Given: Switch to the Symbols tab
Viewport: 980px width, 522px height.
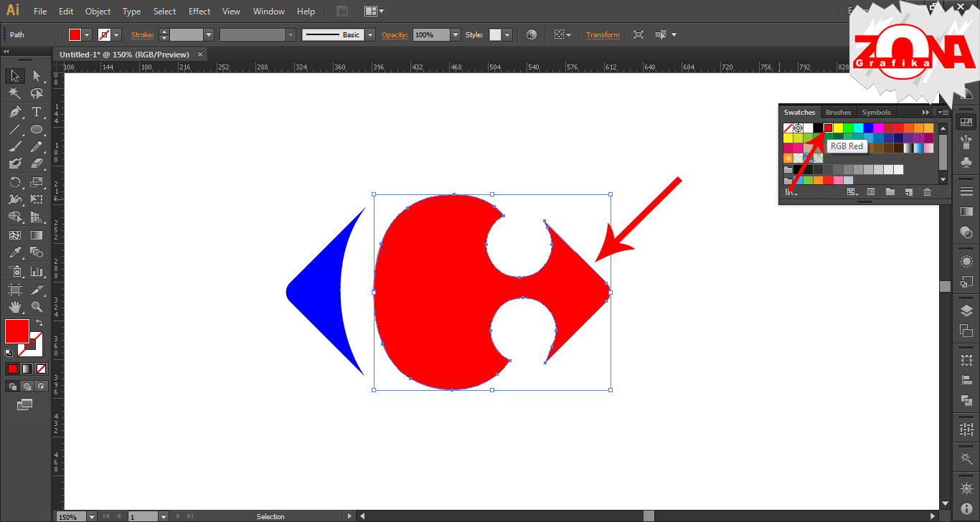Looking at the screenshot, I should [876, 113].
